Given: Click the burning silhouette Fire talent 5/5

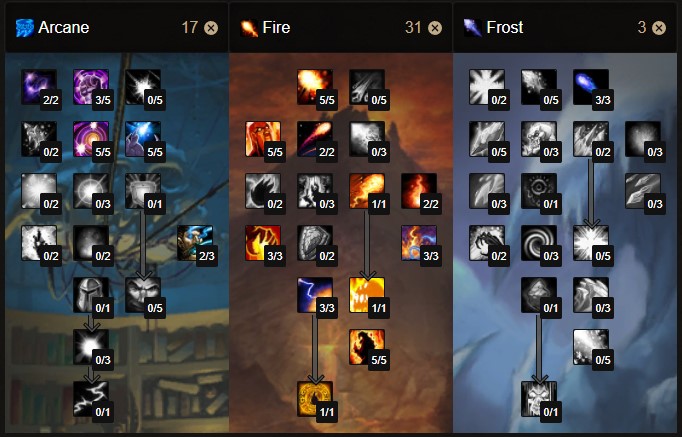Looking at the screenshot, I should tap(367, 347).
